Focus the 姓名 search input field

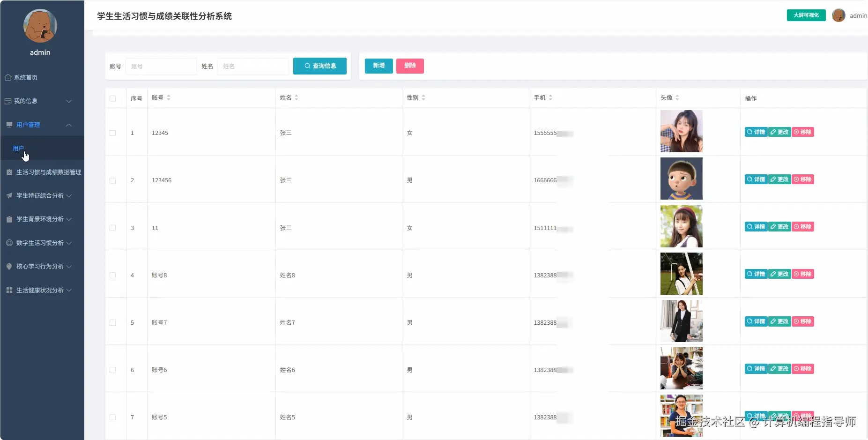tap(253, 66)
